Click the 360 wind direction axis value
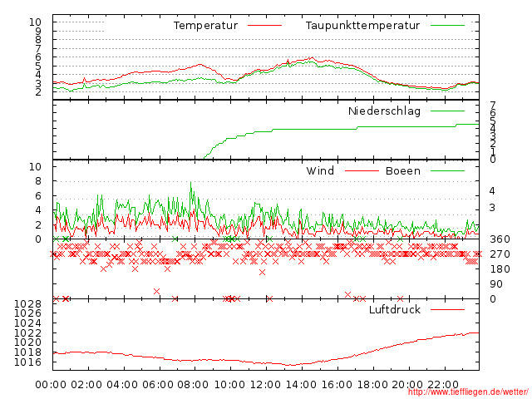Viewport: 532px width, 399px height. click(x=500, y=239)
